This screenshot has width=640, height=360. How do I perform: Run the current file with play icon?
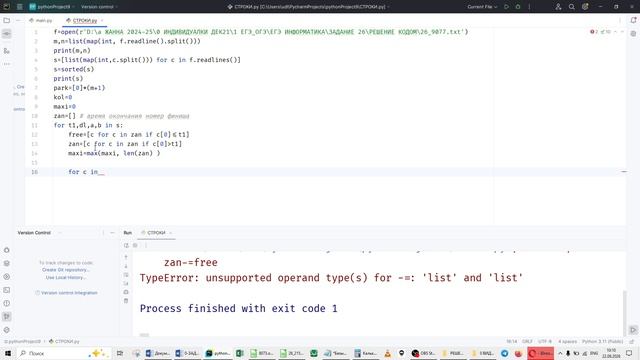(x=507, y=7)
